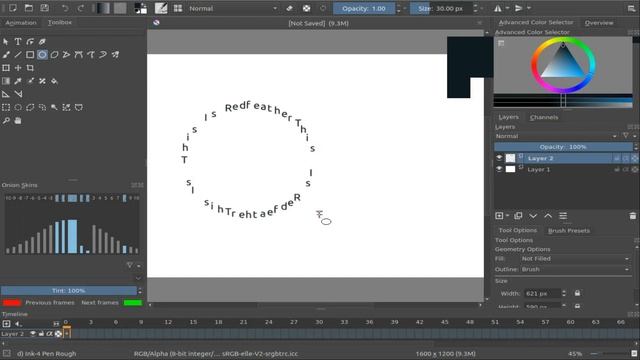Viewport: 640px width, 360px height.
Task: Select the Measure tool
Action: pyautogui.click(x=18, y=94)
